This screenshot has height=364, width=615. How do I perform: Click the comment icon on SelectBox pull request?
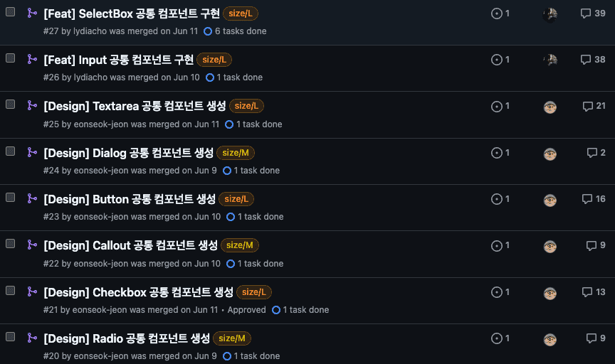(x=586, y=14)
